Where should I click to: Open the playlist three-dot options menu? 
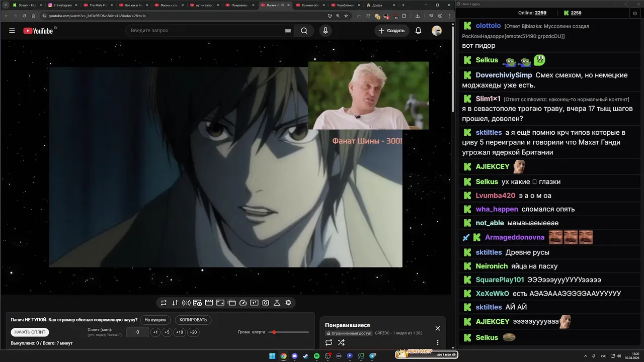[x=437, y=342]
